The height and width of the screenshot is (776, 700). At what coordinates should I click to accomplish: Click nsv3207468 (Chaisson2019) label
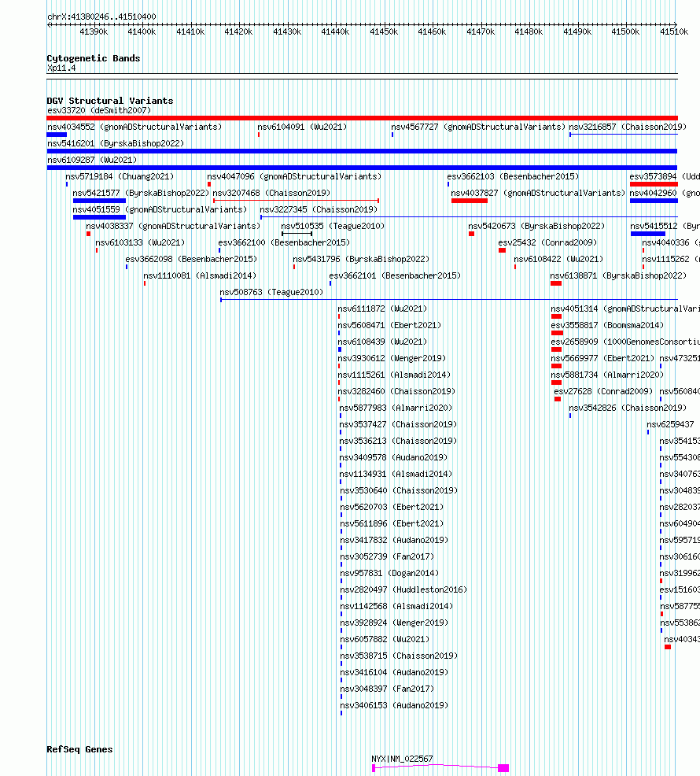pyautogui.click(x=271, y=193)
